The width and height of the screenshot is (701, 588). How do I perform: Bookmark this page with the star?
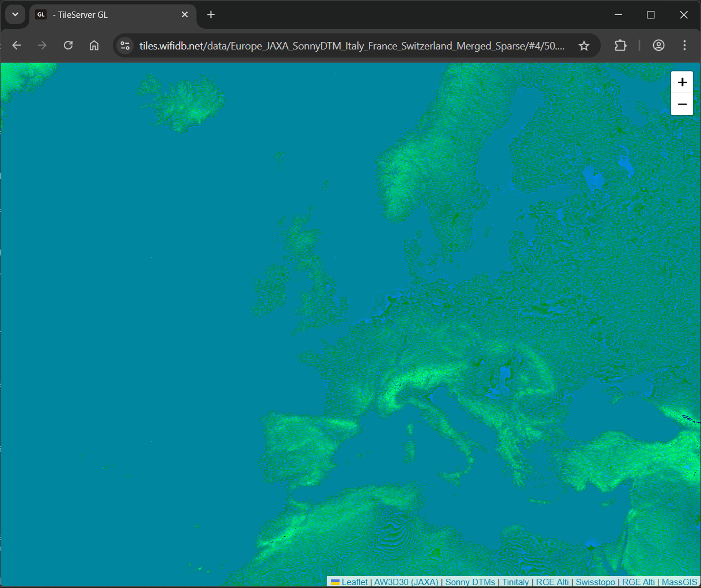[584, 45]
